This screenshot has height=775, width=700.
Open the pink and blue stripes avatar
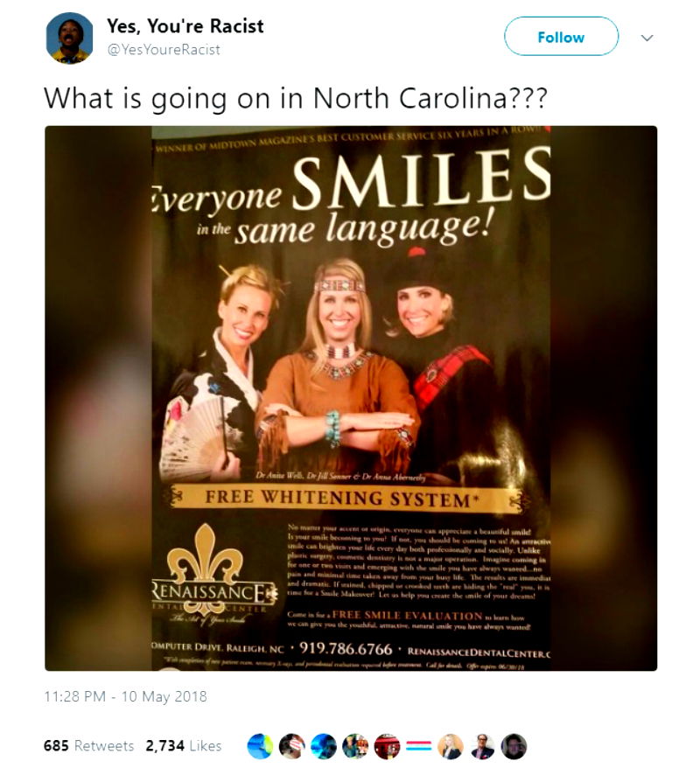pos(418,746)
